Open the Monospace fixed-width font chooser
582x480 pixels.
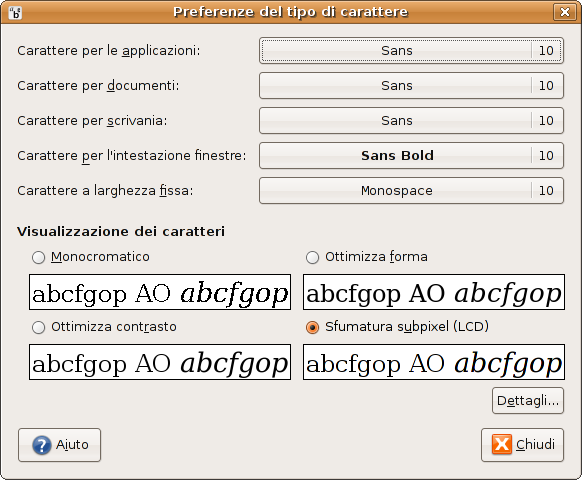click(x=411, y=190)
